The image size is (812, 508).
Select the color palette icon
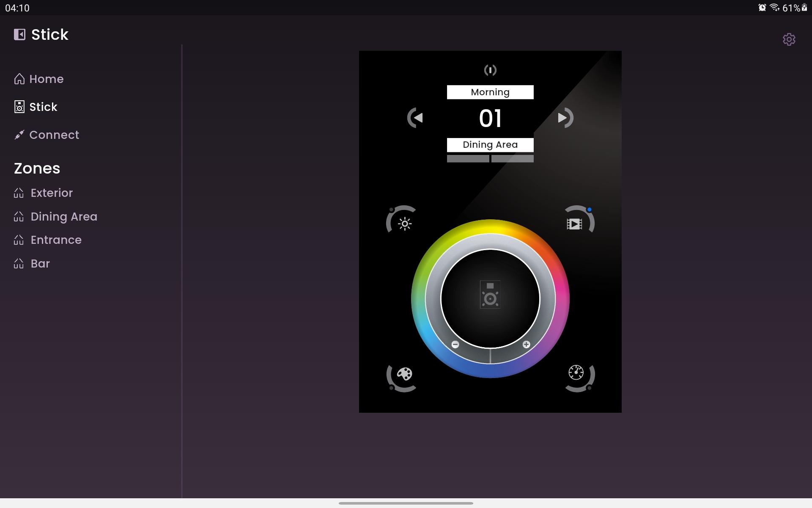404,374
